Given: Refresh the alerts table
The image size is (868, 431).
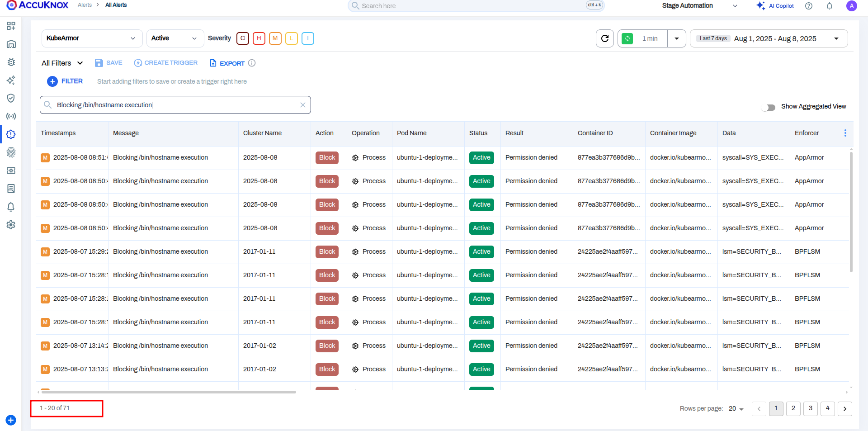Looking at the screenshot, I should (605, 38).
